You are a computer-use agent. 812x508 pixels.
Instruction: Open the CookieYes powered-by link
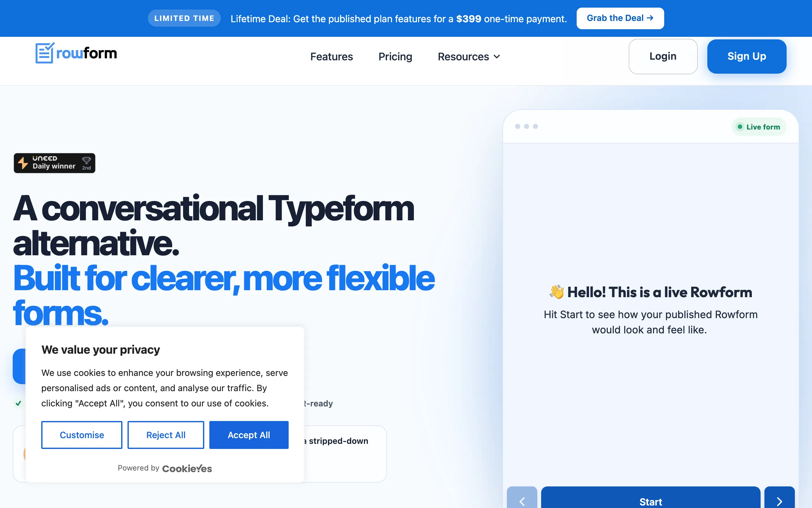click(x=187, y=468)
